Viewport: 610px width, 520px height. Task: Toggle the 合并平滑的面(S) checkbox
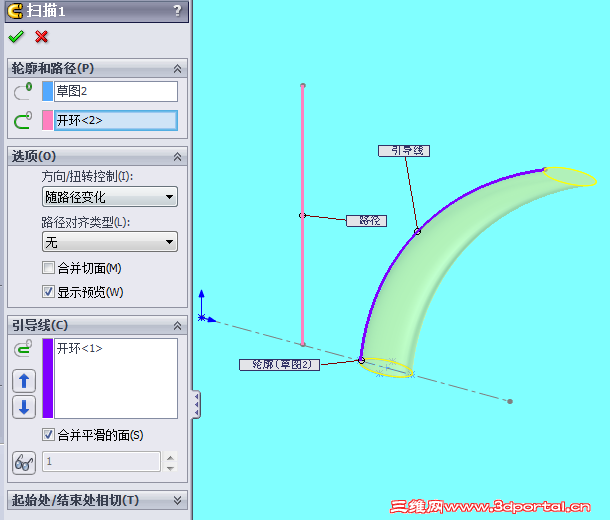pos(48,434)
